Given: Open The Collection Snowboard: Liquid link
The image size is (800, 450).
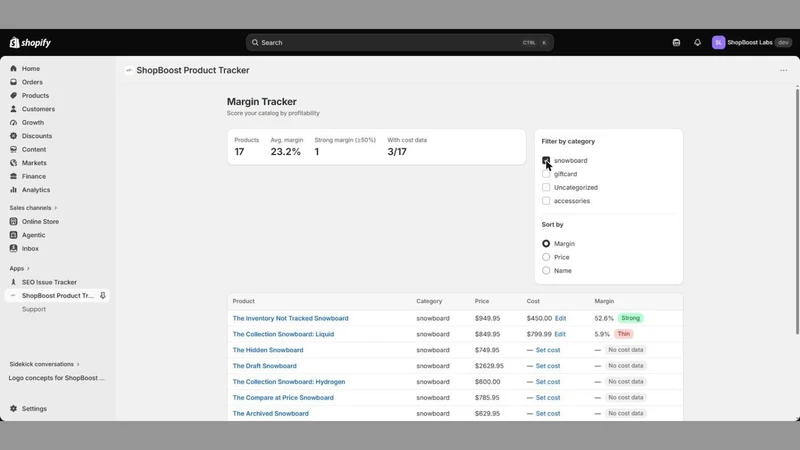Looking at the screenshot, I should (x=283, y=334).
